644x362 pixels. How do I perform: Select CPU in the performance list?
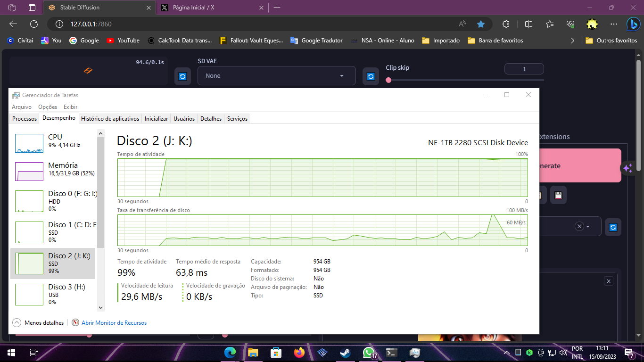53,142
